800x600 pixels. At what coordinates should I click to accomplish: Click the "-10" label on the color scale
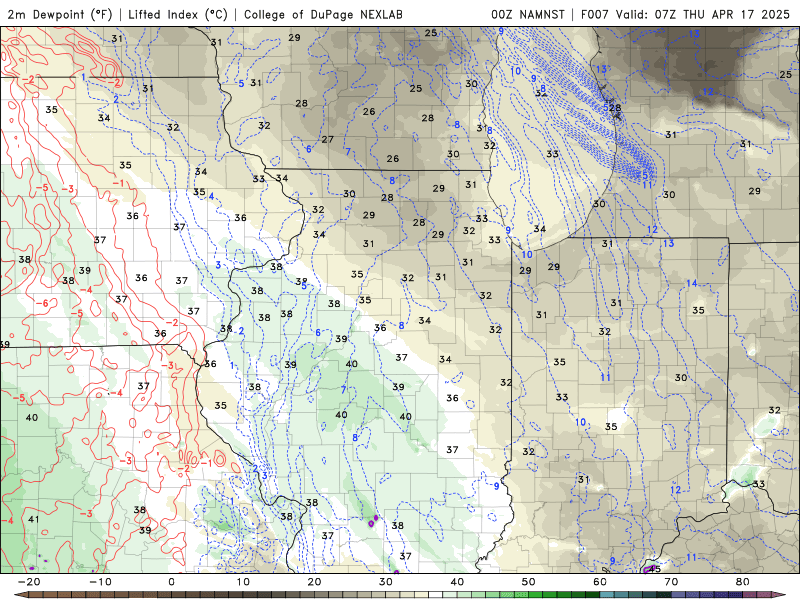[x=100, y=582]
